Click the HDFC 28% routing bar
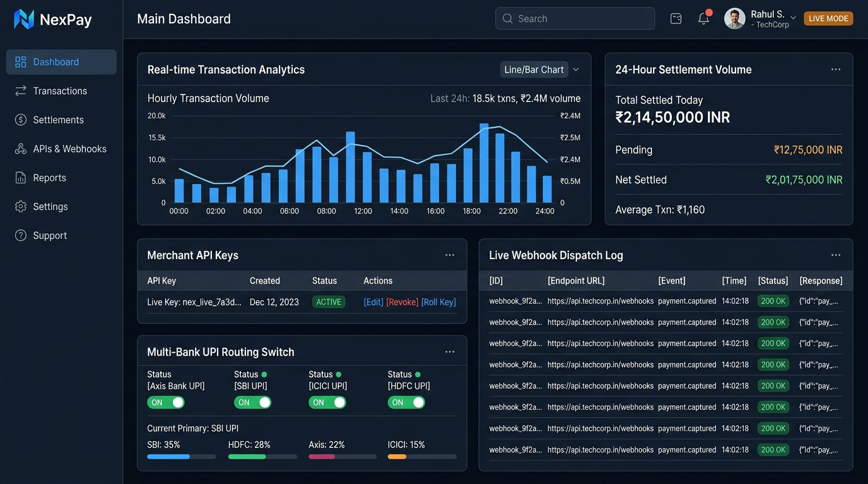This screenshot has height=484, width=868. (262, 456)
